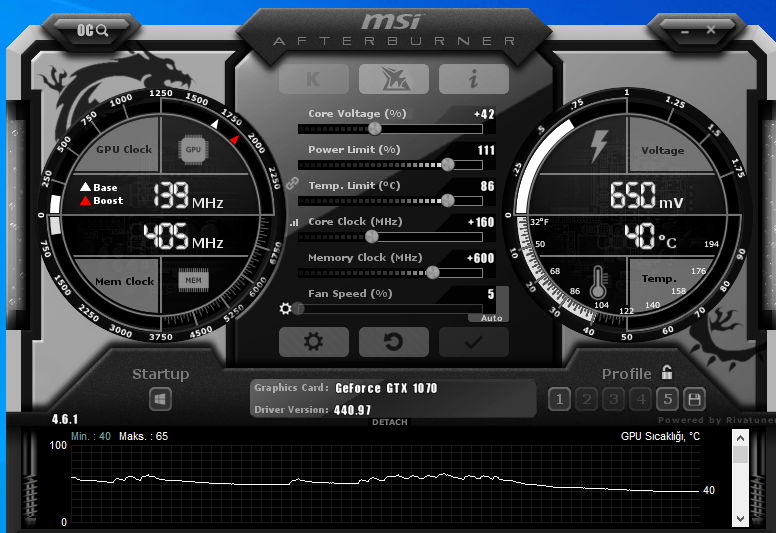Click the lightning bolt voltage icon
The height and width of the screenshot is (533, 776).
pyautogui.click(x=599, y=146)
